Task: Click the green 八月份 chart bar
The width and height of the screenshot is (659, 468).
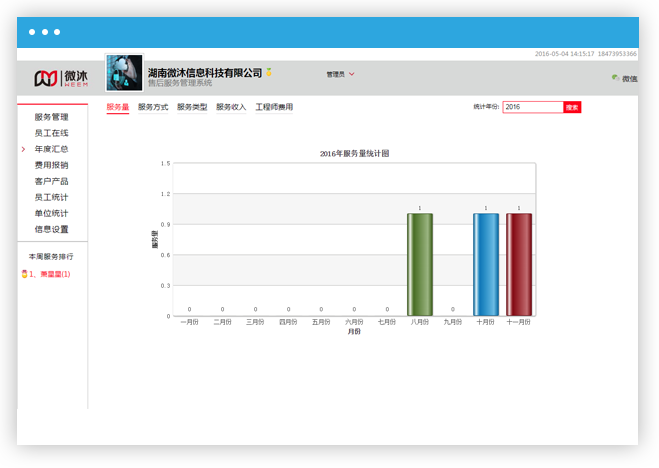Action: click(420, 264)
